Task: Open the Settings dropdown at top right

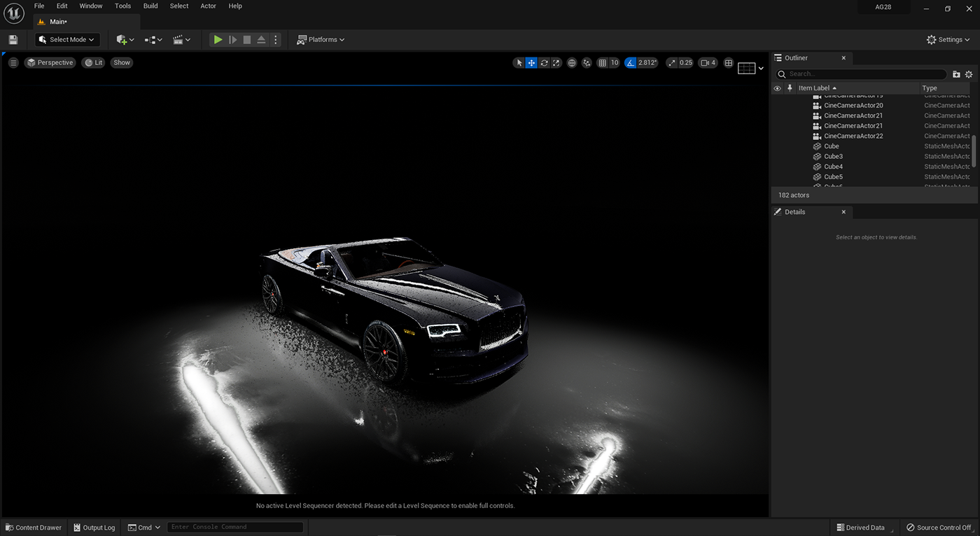Action: pyautogui.click(x=947, y=39)
